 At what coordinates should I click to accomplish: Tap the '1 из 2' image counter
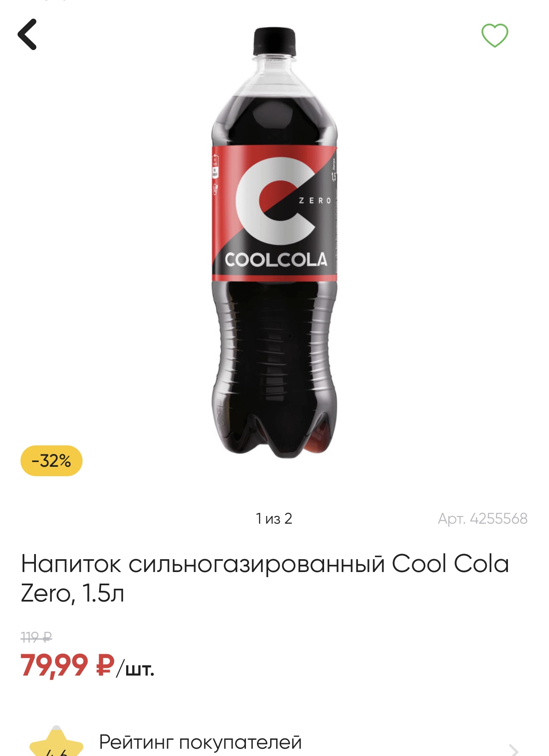pos(274,519)
